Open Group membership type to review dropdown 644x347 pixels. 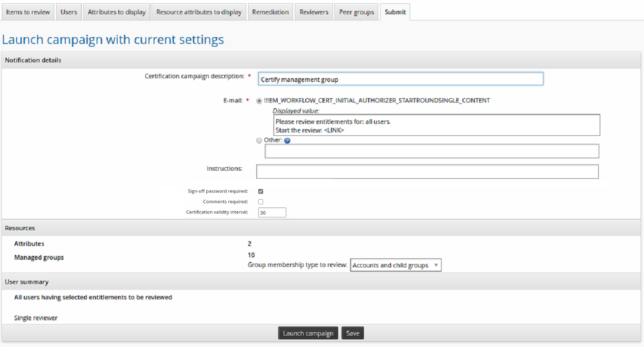[395, 265]
